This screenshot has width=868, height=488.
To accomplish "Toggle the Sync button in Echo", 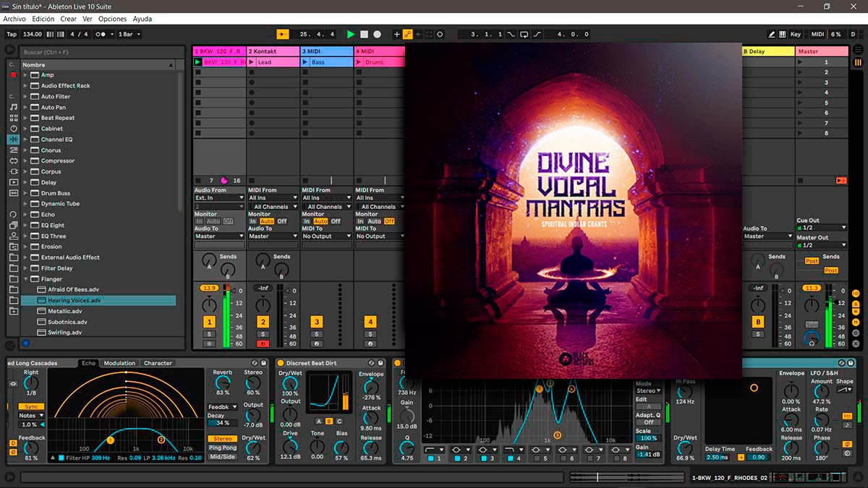I will [x=31, y=406].
